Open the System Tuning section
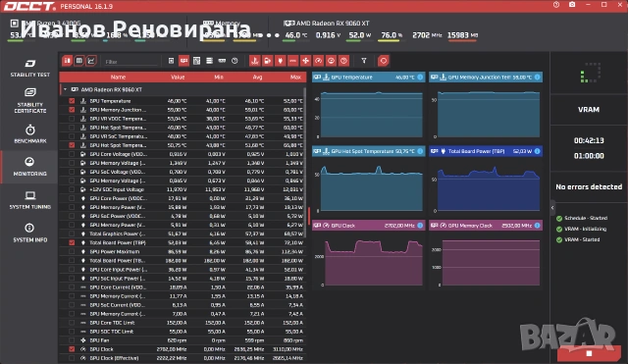 tap(30, 200)
